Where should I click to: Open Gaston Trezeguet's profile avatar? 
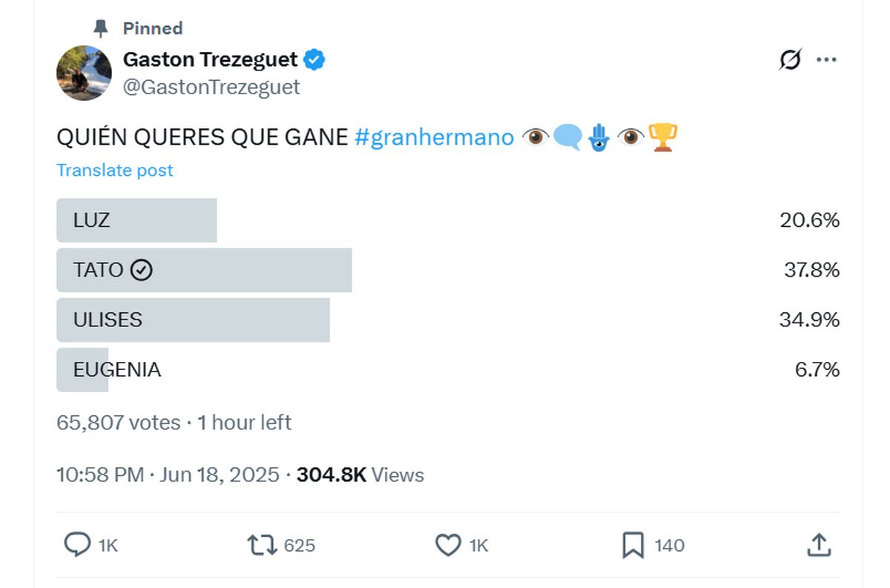[x=84, y=73]
